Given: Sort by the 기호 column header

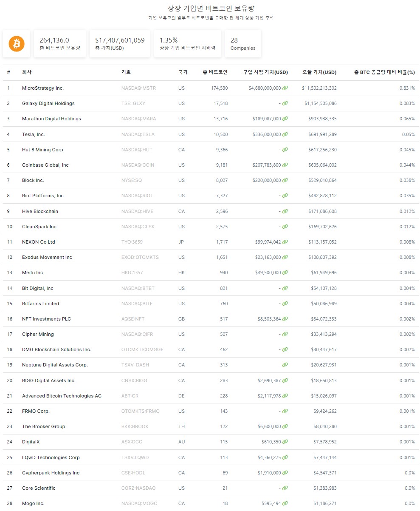Looking at the screenshot, I should (x=126, y=72).
